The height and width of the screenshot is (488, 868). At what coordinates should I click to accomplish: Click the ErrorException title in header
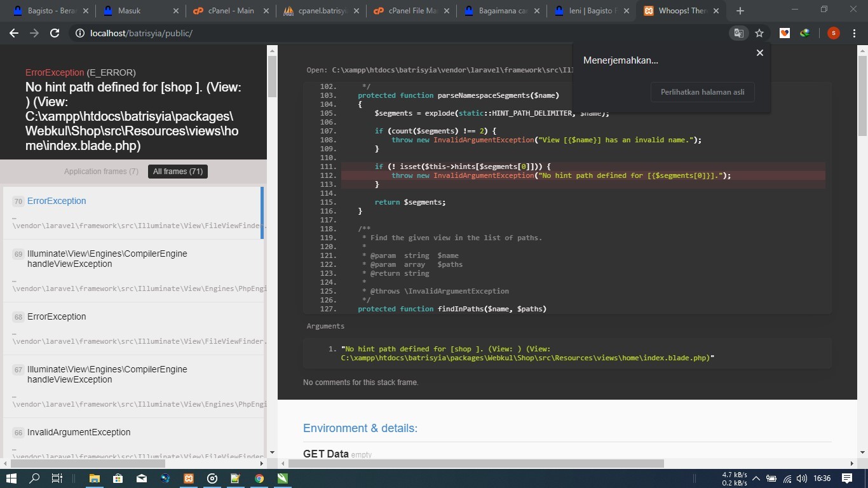coord(55,72)
